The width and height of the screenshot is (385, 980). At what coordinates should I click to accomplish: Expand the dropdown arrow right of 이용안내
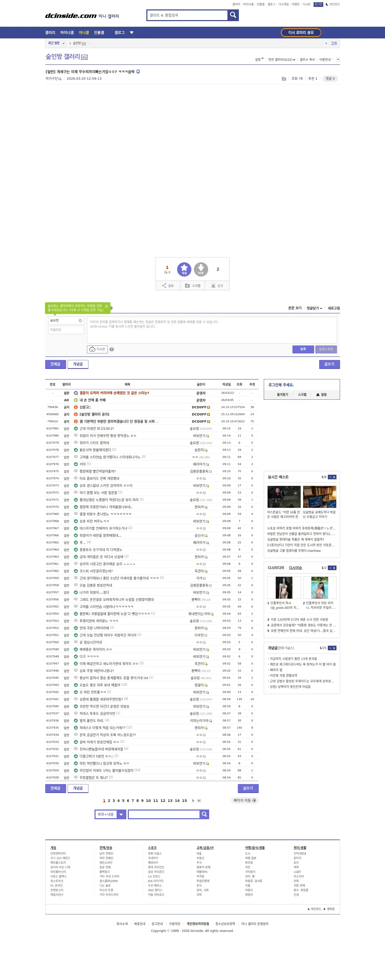click(338, 59)
